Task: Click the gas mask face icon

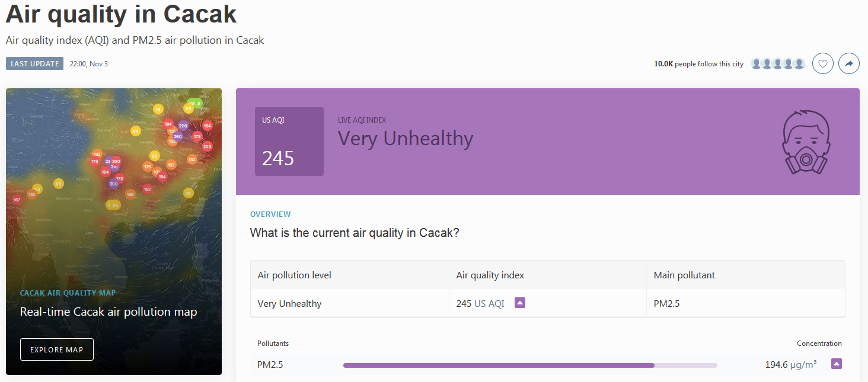Action: click(x=806, y=142)
